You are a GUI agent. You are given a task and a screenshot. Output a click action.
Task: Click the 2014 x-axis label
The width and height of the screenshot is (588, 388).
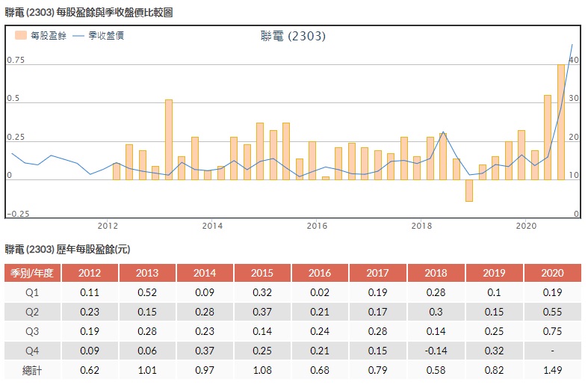pyautogui.click(x=212, y=226)
